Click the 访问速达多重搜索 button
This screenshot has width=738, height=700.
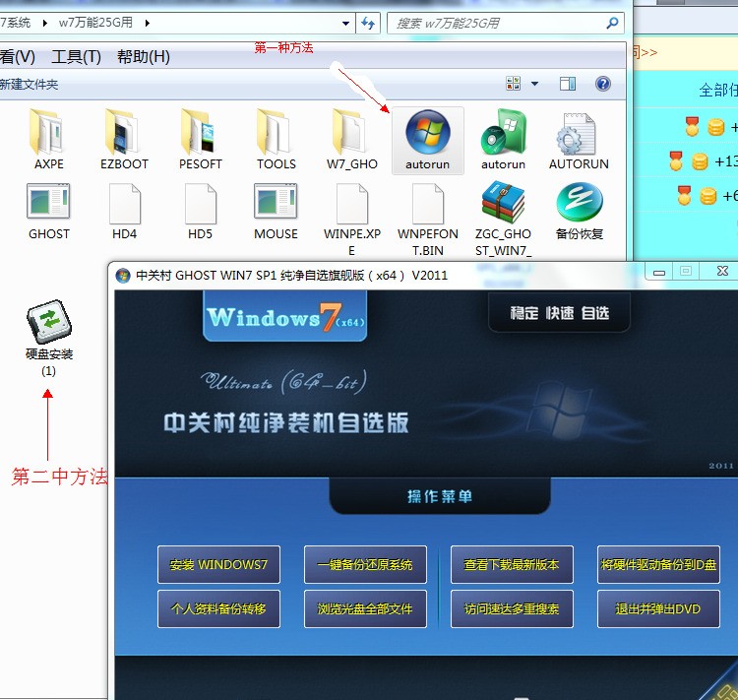512,608
